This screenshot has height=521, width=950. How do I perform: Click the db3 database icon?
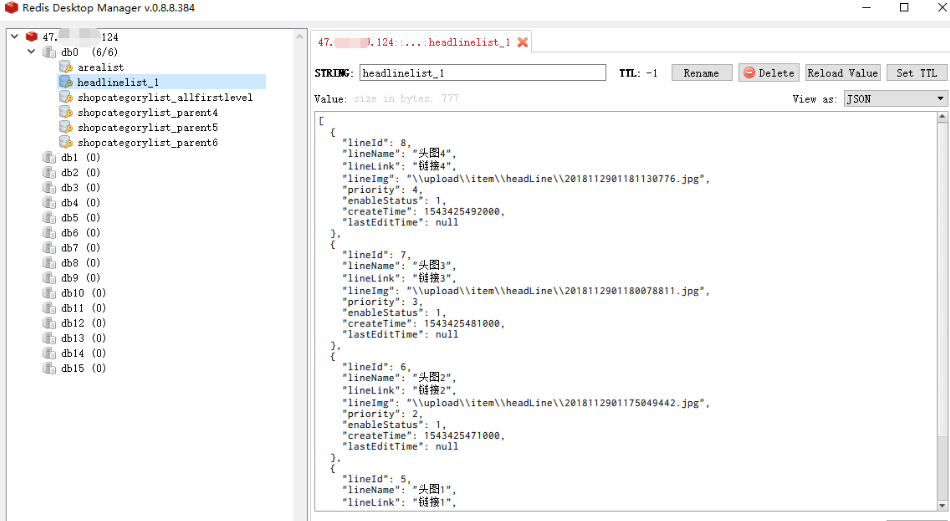(x=49, y=188)
